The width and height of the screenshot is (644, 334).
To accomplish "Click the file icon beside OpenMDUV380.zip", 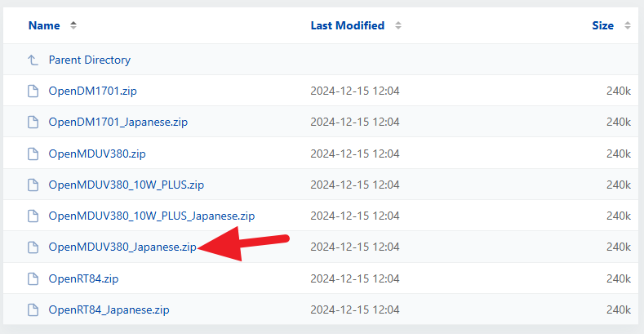I will [x=33, y=154].
